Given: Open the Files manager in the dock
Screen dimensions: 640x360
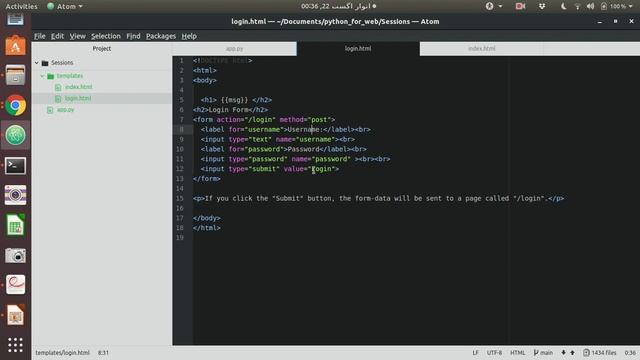Looking at the screenshot, I should [15, 76].
